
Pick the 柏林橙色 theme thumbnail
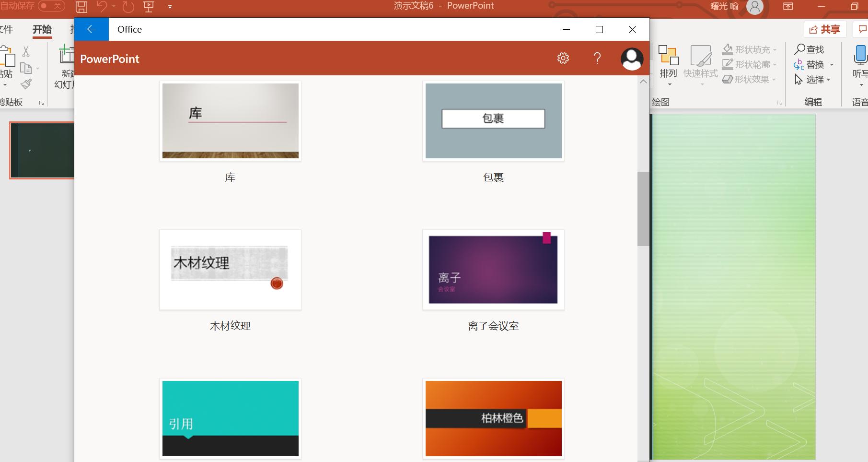coord(494,418)
